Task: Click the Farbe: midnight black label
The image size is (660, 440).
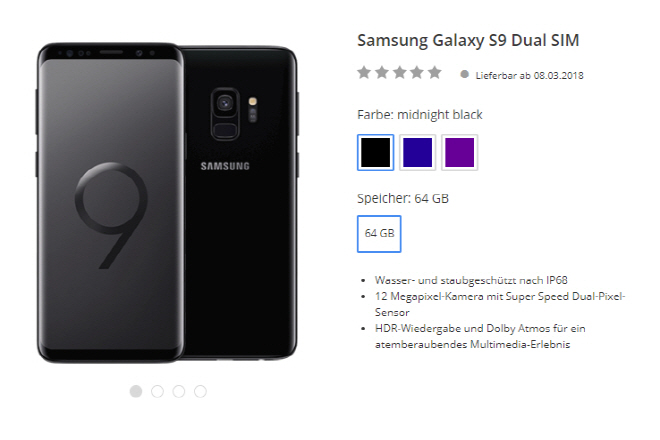Action: pos(420,115)
